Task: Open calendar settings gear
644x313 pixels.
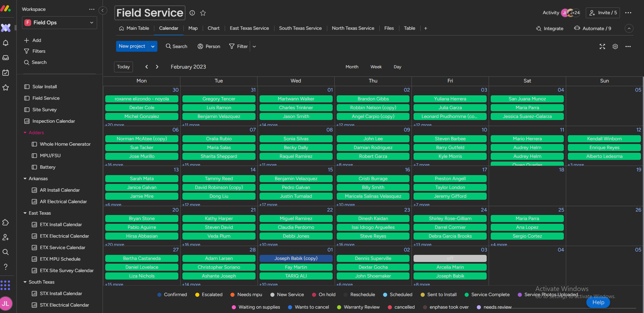Action: 615,47
